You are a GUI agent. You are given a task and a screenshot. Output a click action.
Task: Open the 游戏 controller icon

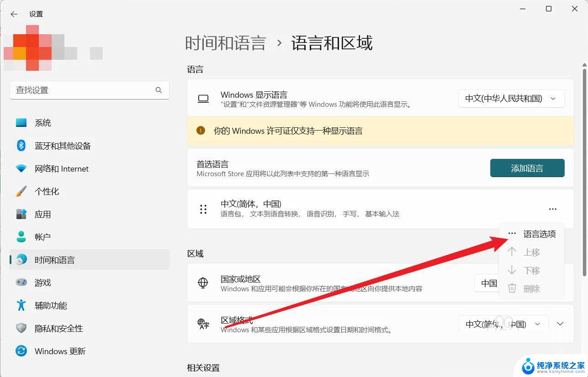[21, 283]
